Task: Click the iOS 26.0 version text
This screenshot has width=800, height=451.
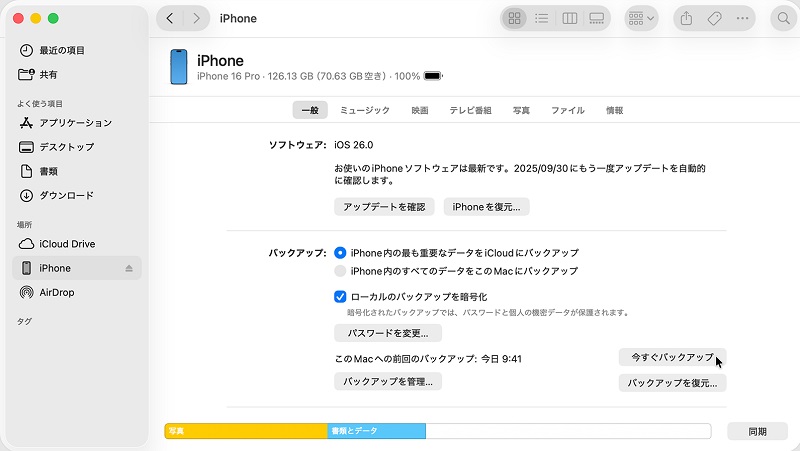Action: click(354, 145)
